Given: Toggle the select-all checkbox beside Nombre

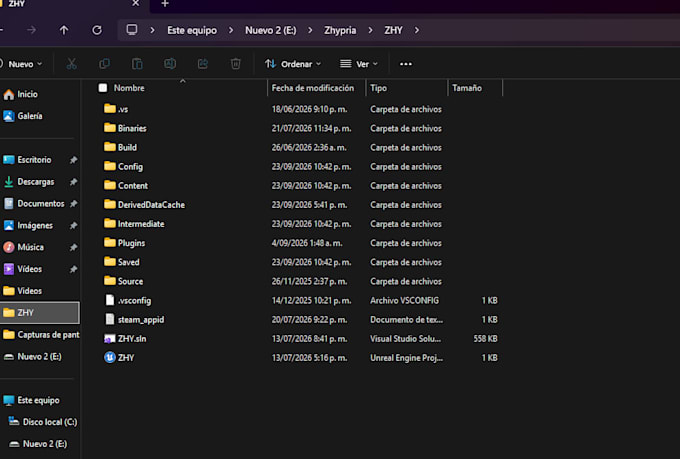Looking at the screenshot, I should pos(103,88).
